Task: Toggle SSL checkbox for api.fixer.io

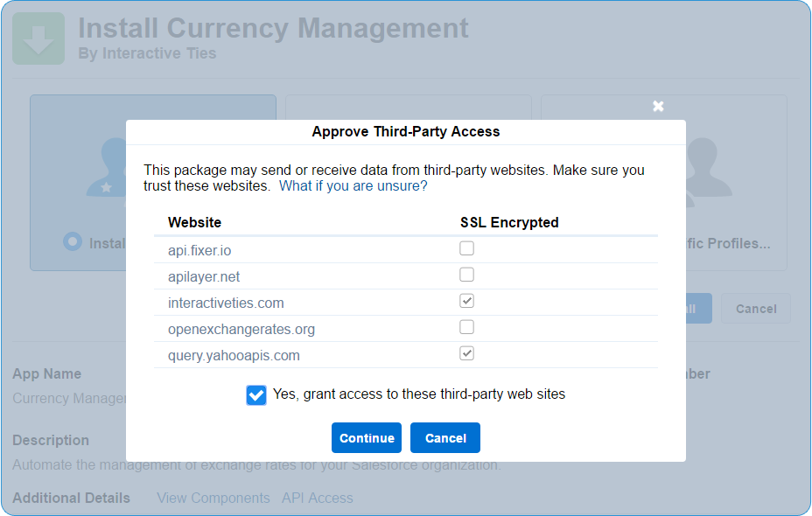Action: (x=466, y=248)
